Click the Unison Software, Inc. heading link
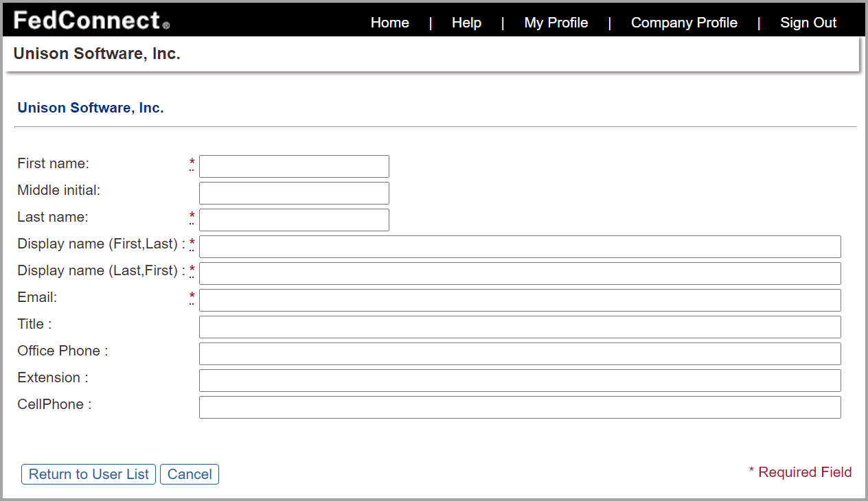Image resolution: width=868 pixels, height=501 pixels. tap(90, 108)
